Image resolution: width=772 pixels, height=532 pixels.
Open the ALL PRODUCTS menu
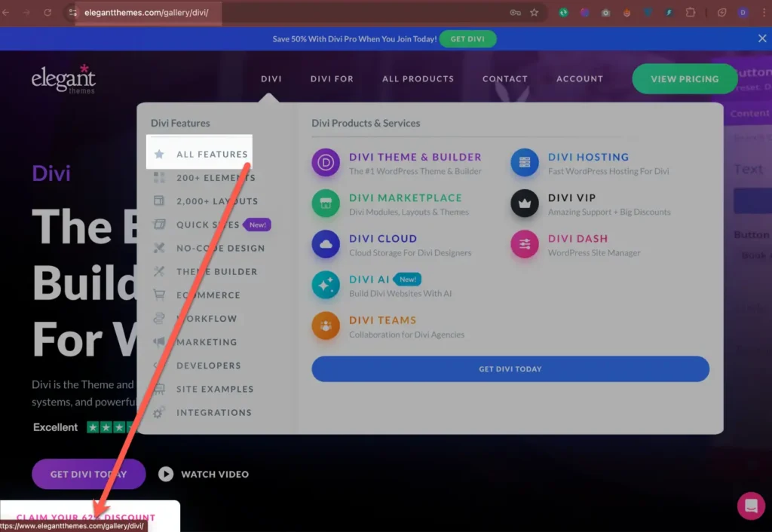(x=418, y=78)
